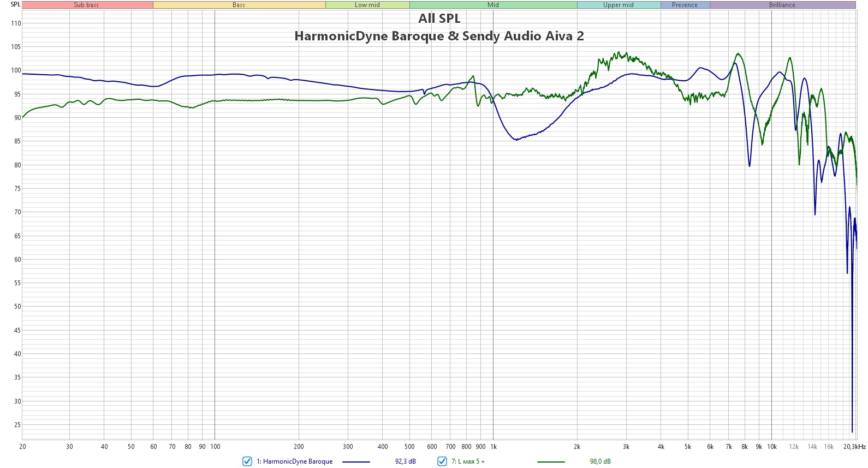Click the 2k label on the frequency axis
868x468 pixels.
coord(577,447)
